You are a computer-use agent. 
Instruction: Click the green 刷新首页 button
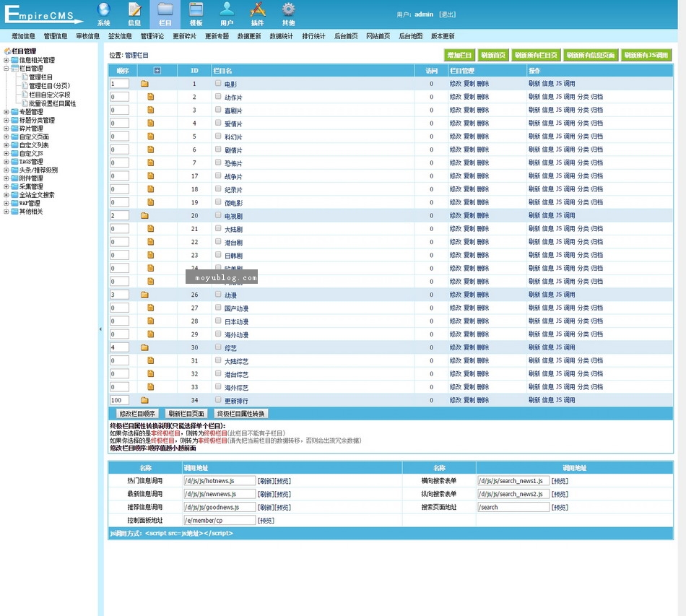[x=493, y=55]
